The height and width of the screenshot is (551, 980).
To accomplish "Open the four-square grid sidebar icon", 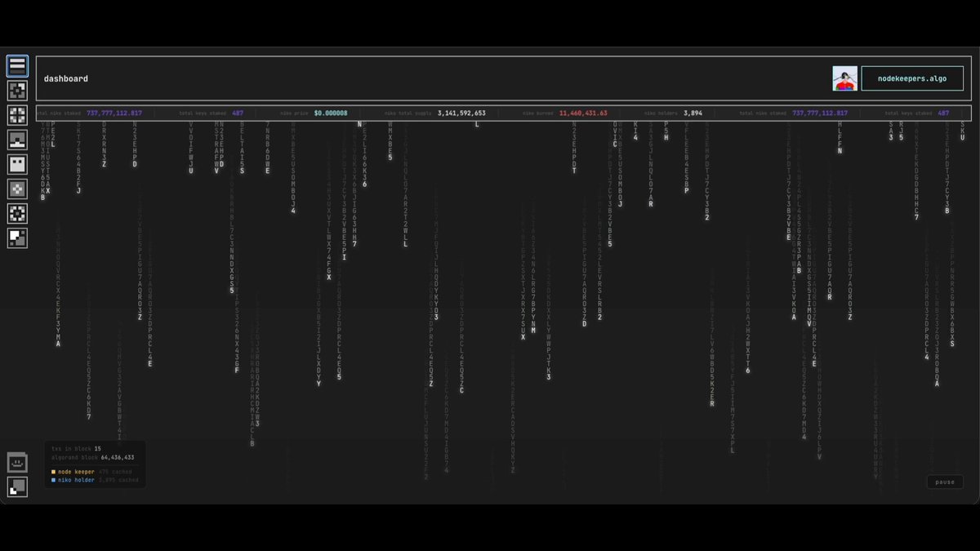I will click(17, 115).
